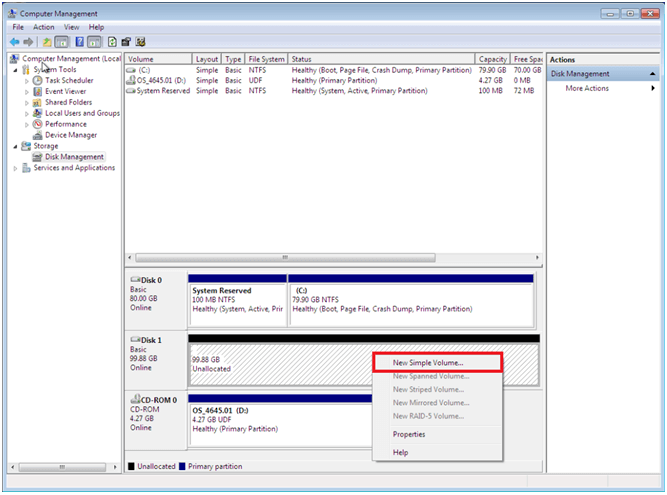The width and height of the screenshot is (667, 495).
Task: Expand the Performance node
Action: click(x=27, y=125)
